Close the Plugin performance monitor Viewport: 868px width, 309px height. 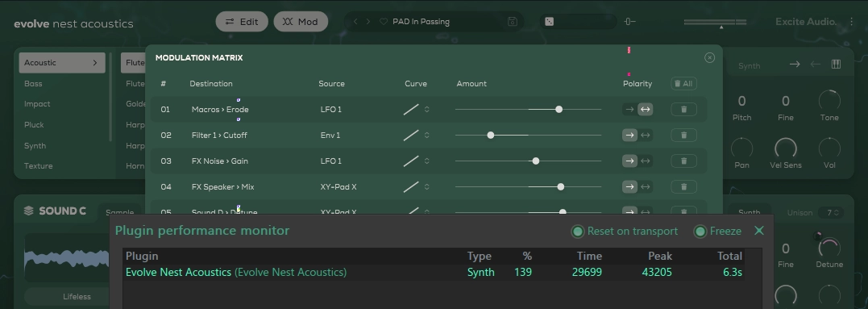[x=759, y=231]
